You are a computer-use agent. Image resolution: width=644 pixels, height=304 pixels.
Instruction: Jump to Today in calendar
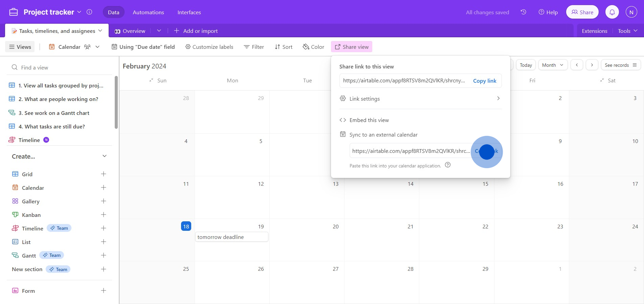pyautogui.click(x=526, y=65)
